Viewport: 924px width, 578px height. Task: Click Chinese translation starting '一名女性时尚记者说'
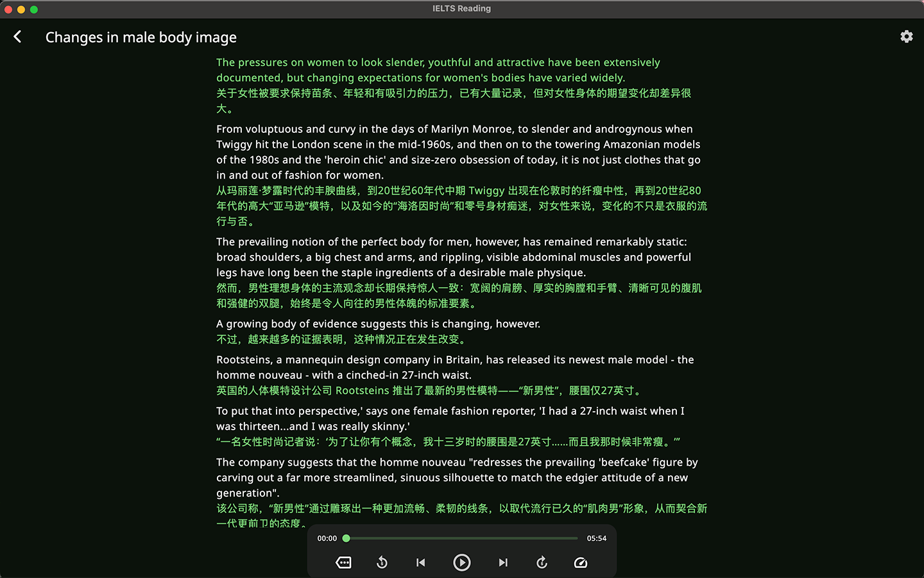448,442
